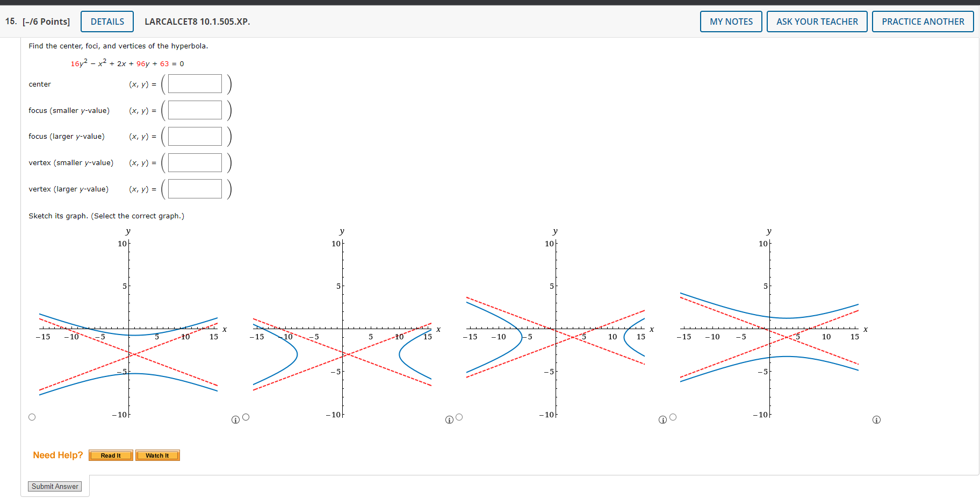Select the first graph radio button
980x498 pixels.
32,417
